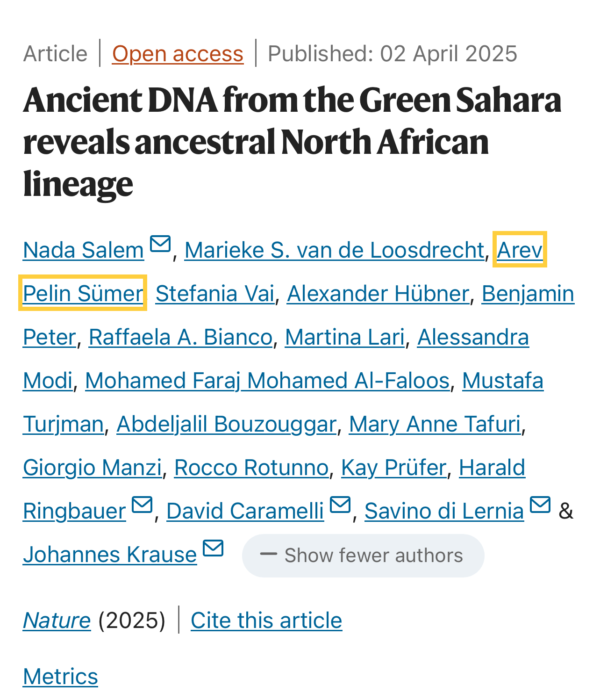Click author link Alexander Hübner
600x700 pixels.
click(x=378, y=294)
